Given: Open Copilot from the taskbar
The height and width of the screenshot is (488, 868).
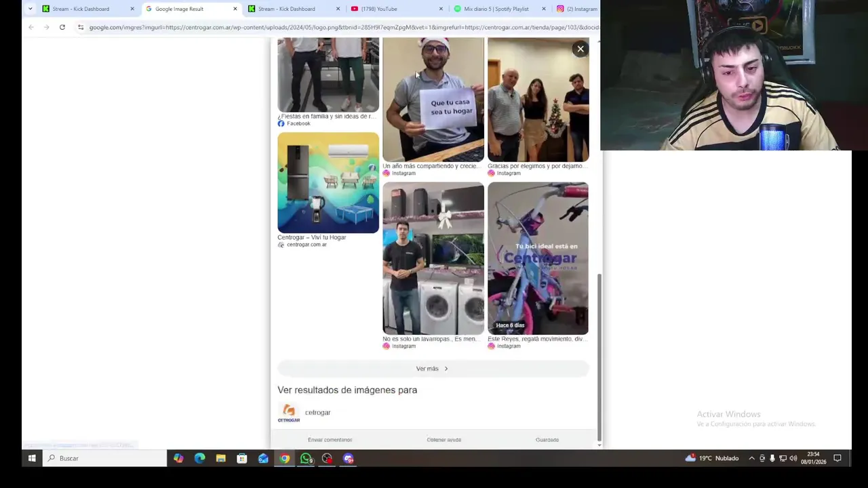Looking at the screenshot, I should coord(178,458).
